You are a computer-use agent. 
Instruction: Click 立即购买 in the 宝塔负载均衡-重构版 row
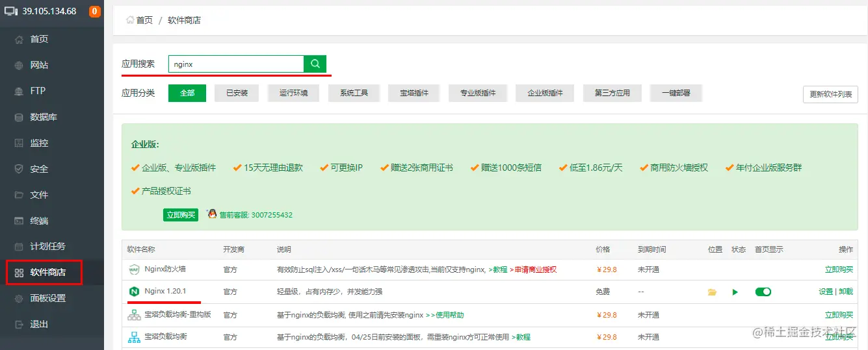click(x=839, y=315)
